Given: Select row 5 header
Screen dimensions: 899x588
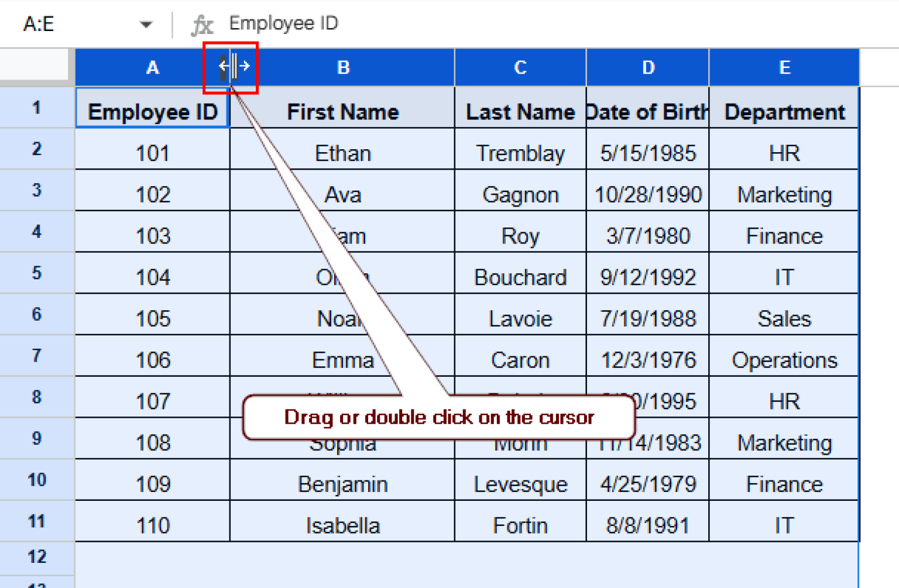Looking at the screenshot, I should (37, 273).
